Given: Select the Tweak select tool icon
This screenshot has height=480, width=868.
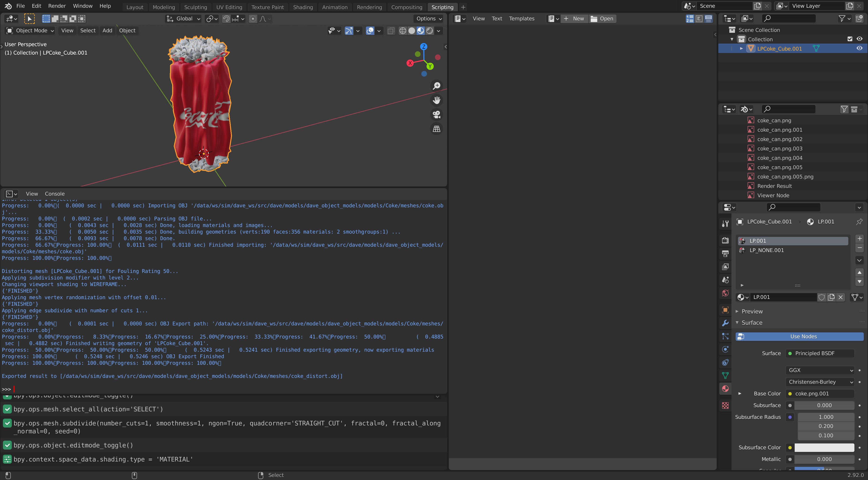Looking at the screenshot, I should click(x=29, y=19).
